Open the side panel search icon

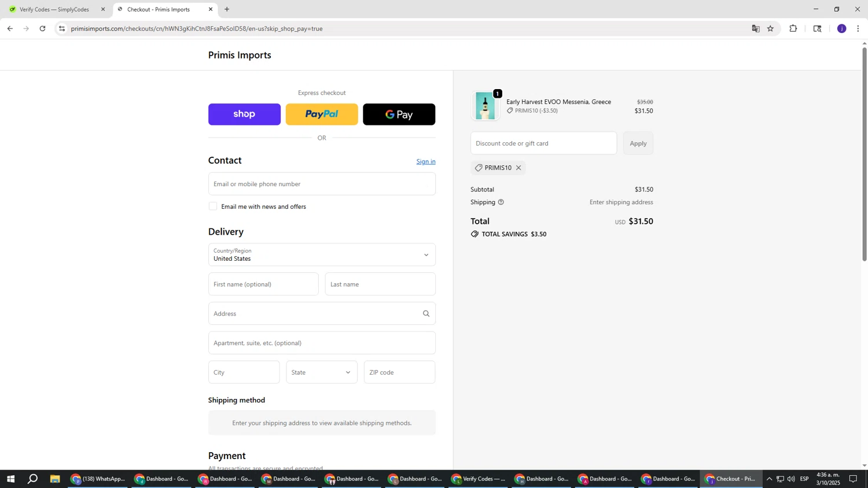(817, 28)
